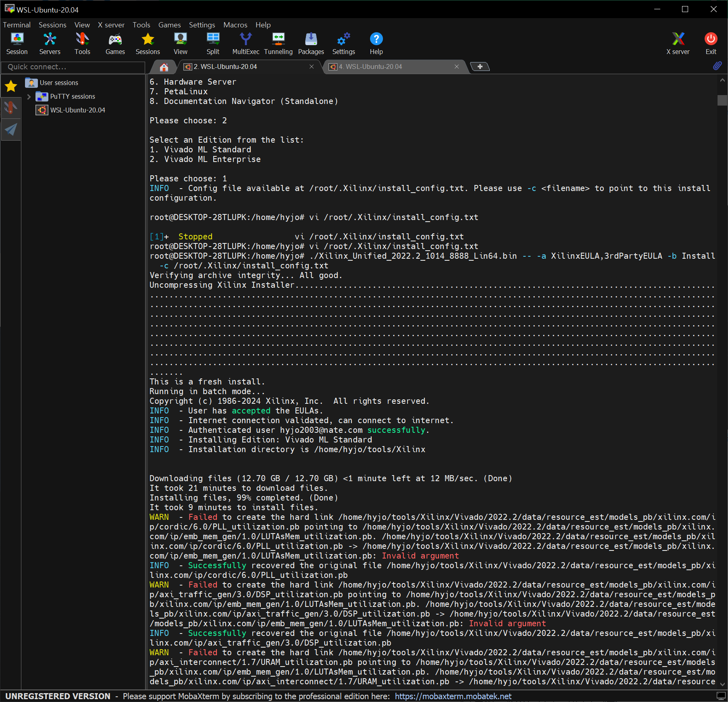Open the Terminal menu

pos(17,25)
